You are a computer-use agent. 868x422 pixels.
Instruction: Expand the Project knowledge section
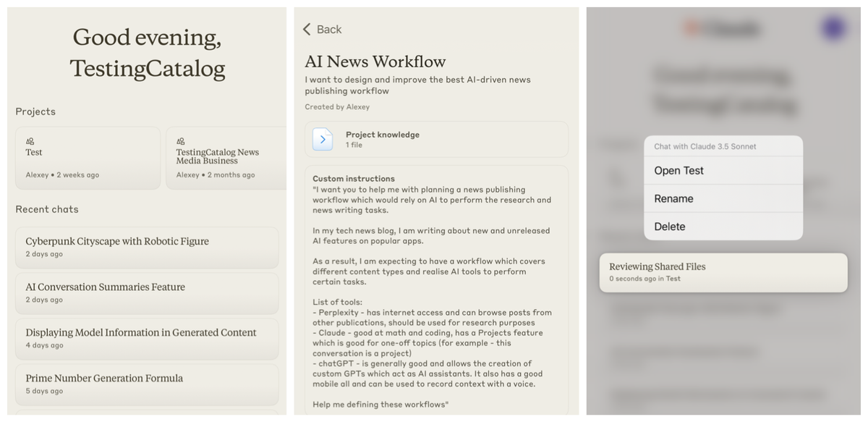436,139
